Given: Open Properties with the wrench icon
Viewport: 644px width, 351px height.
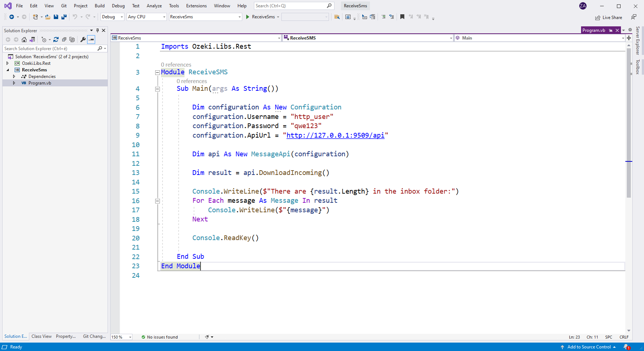Looking at the screenshot, I should tap(83, 40).
